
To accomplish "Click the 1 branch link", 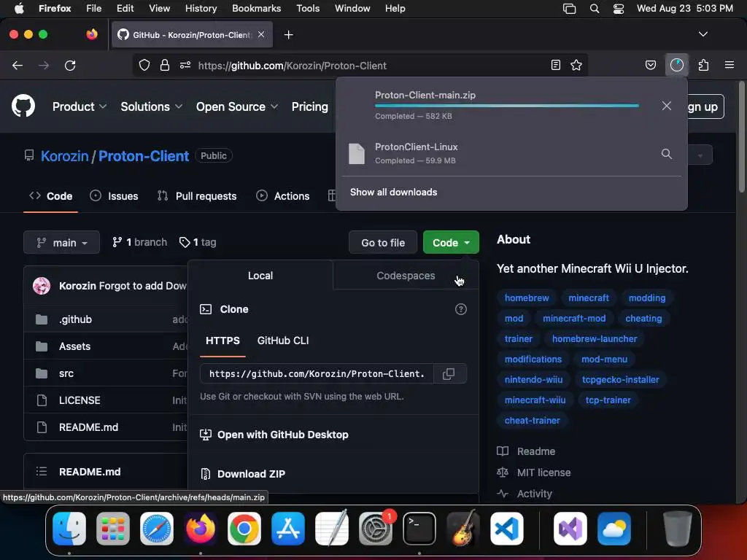I will pos(139,242).
